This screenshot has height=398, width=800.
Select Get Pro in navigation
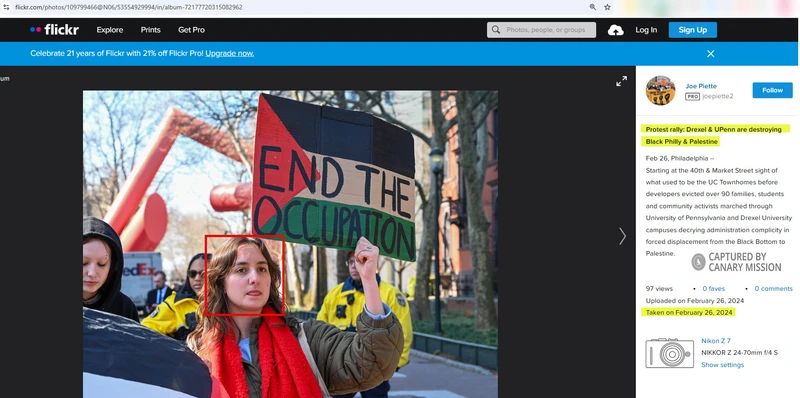[191, 30]
